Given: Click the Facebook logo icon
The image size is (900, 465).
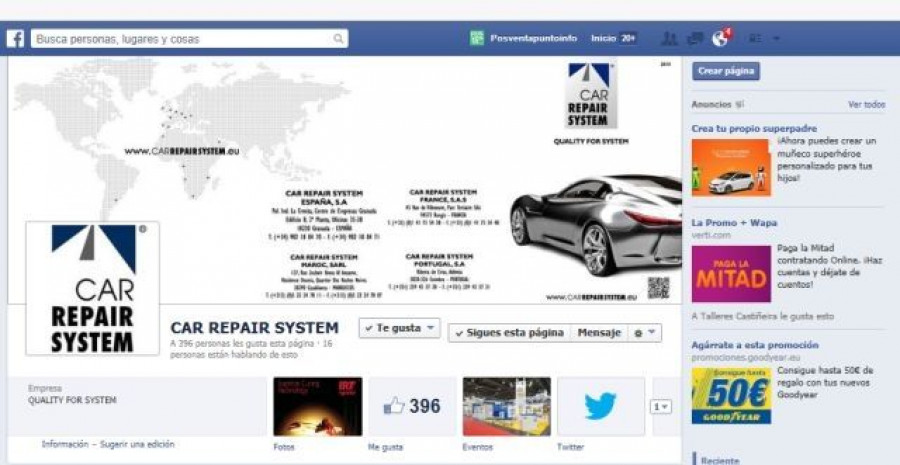Looking at the screenshot, I should coord(15,39).
